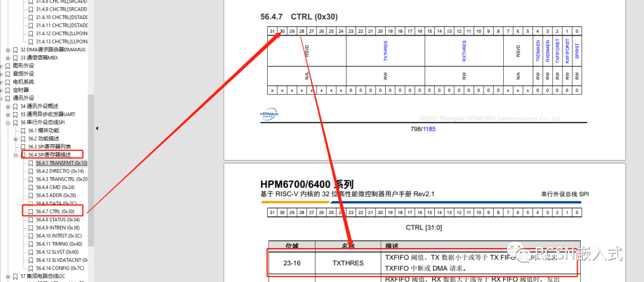Screen dimensions: 644x282
Task: Expand the 54 通讯外设概述 node
Action: tap(8, 106)
